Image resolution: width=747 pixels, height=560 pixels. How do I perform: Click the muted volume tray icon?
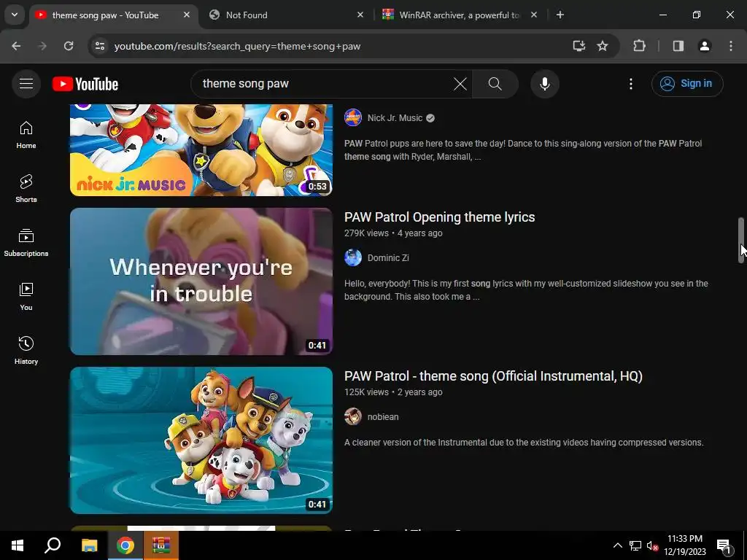click(x=652, y=545)
